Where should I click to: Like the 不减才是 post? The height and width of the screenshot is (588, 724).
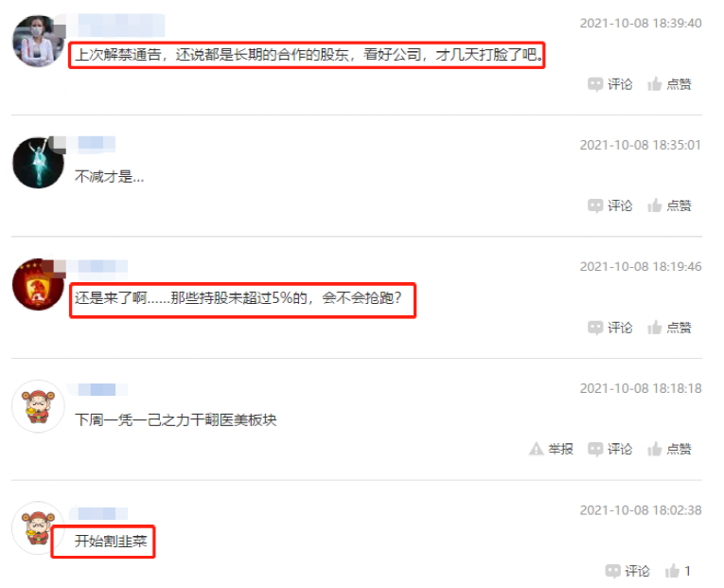click(x=669, y=205)
